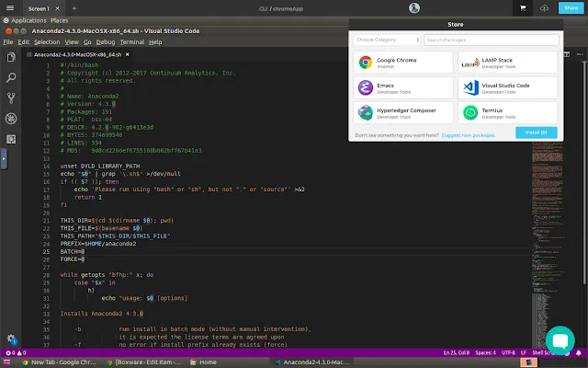Viewport: 588px width, 368px height.
Task: Click the Suggest new packages link
Action: point(469,134)
